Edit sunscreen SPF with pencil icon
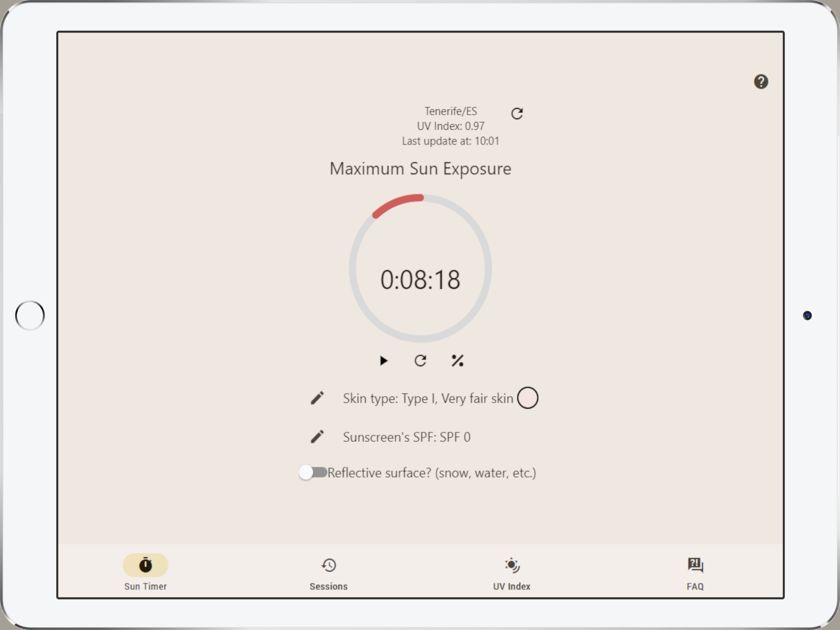 point(318,437)
